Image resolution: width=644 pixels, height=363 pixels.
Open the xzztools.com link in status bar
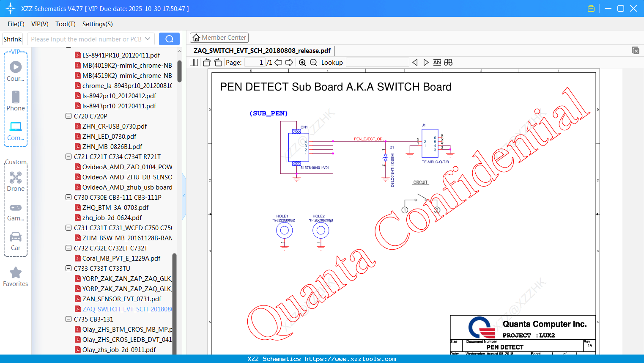click(x=350, y=359)
